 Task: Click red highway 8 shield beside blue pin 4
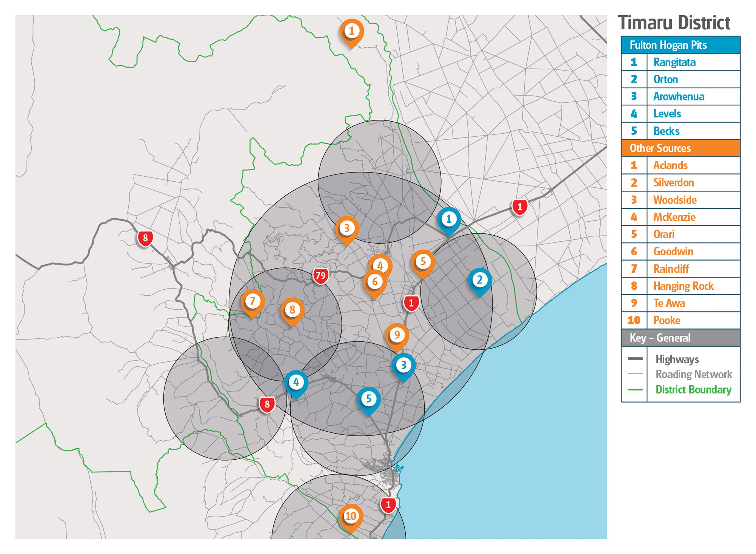pyautogui.click(x=267, y=405)
